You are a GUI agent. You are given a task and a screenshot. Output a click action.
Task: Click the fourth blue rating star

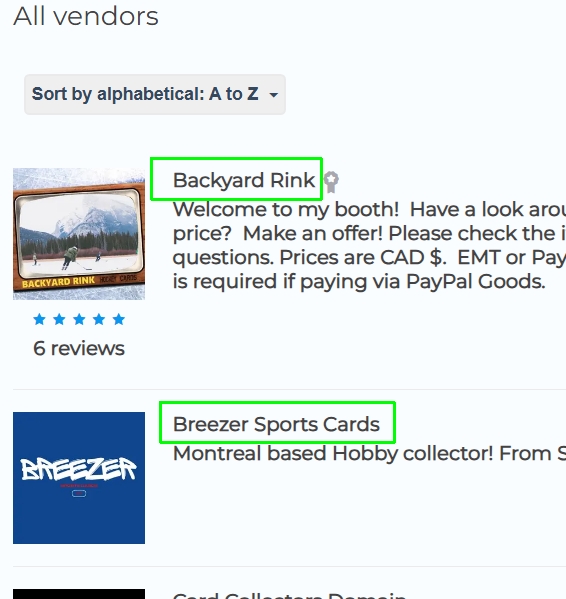pyautogui.click(x=99, y=319)
